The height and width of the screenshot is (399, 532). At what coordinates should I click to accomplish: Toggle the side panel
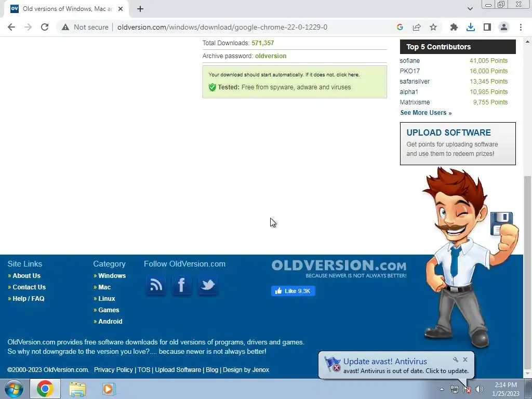tap(487, 27)
